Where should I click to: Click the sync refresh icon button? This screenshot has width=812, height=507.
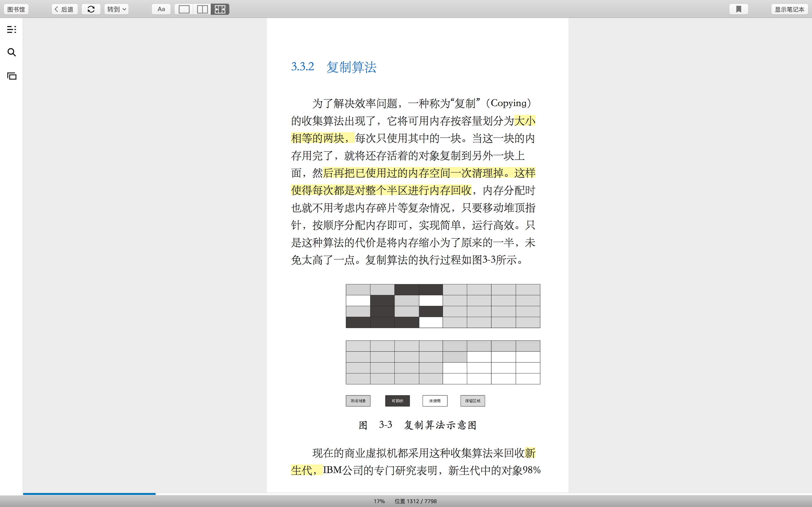pos(91,9)
